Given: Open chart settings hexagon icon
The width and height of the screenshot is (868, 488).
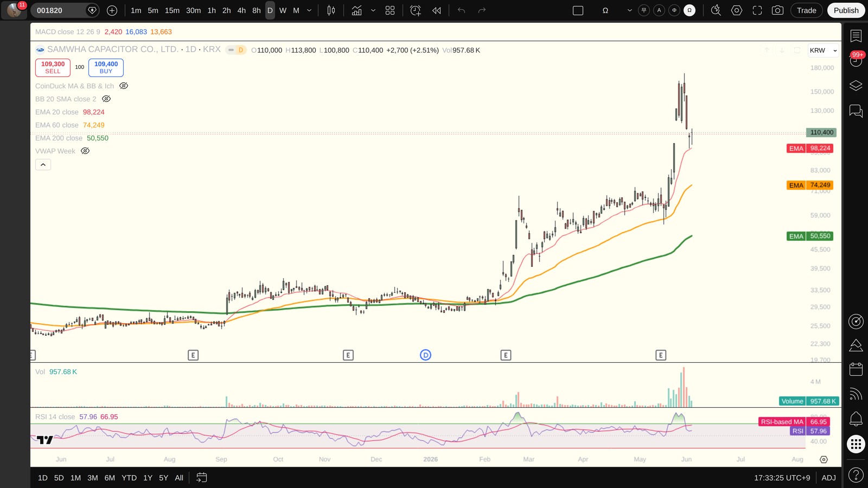Looking at the screenshot, I should (737, 10).
